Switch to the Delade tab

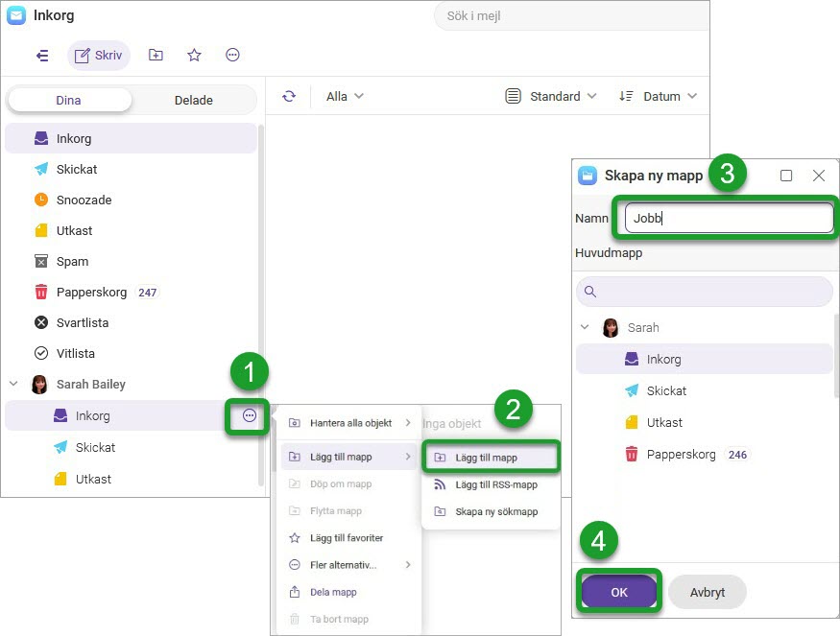(194, 100)
